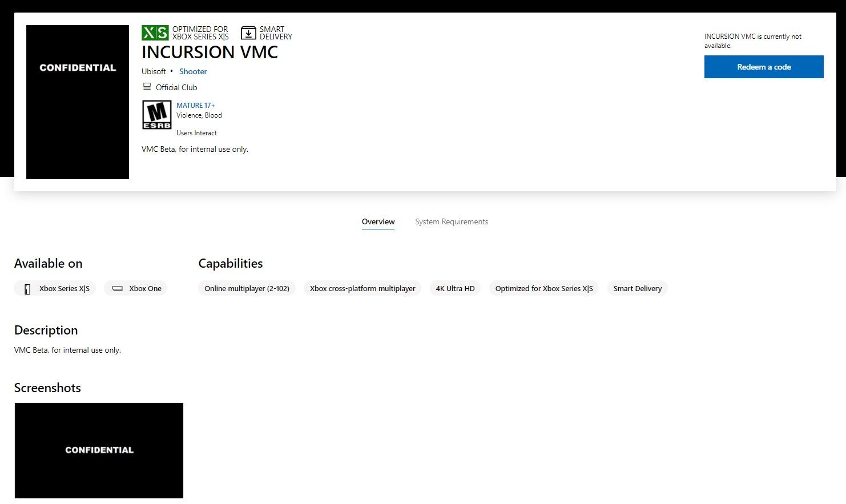Open the MATURE 17+ rating link
846x504 pixels.
click(196, 105)
